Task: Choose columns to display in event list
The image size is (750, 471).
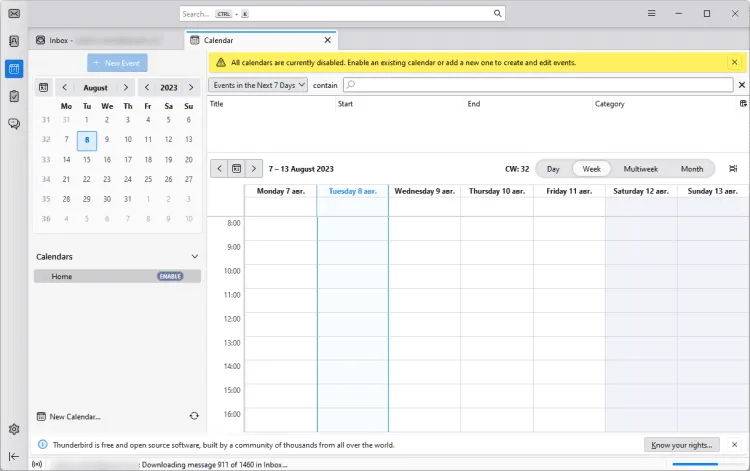Action: pos(743,104)
